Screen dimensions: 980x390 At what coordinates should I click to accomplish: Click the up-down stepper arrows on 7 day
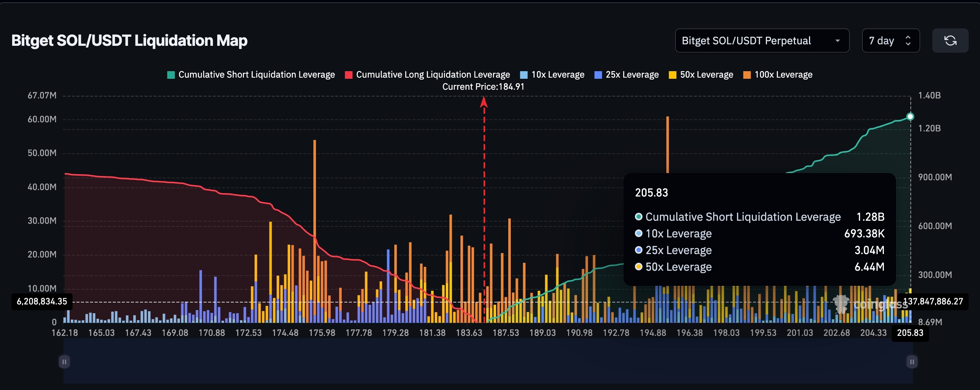(908, 41)
